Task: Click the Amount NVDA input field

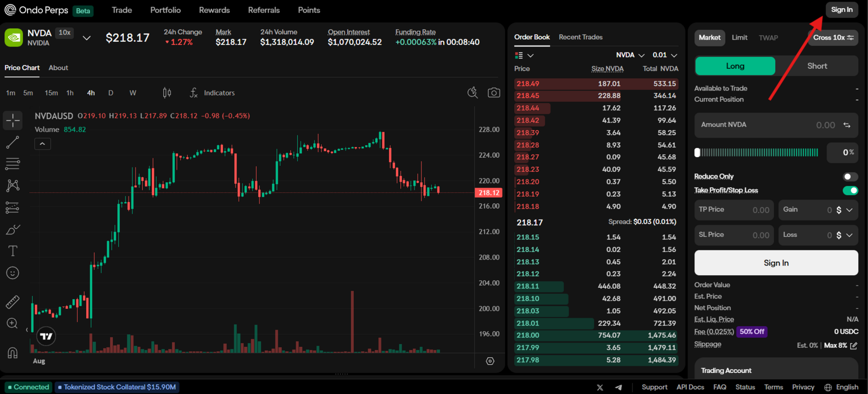Action: 776,125
